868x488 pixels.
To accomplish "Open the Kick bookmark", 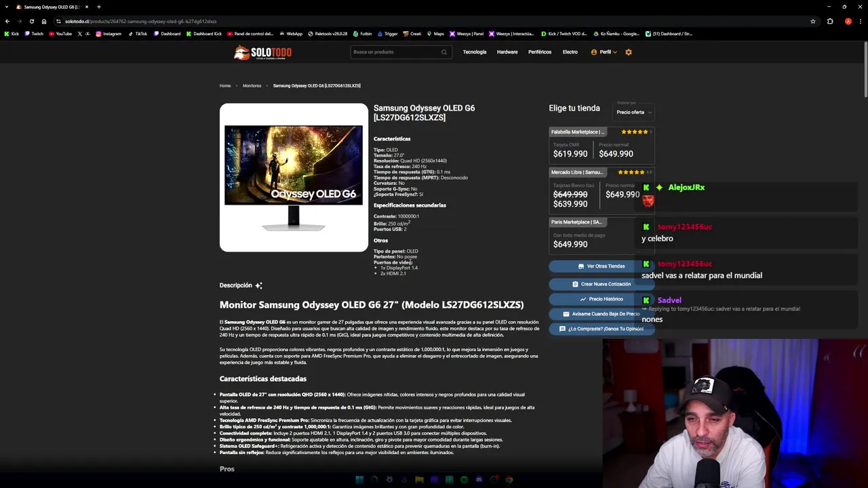I will click(12, 34).
